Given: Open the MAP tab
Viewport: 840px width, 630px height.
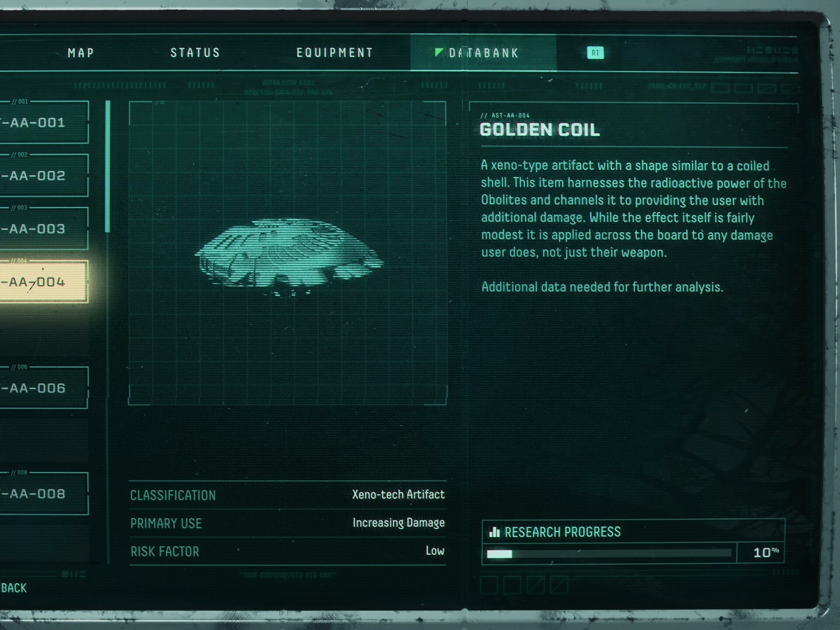Looking at the screenshot, I should pos(81,53).
